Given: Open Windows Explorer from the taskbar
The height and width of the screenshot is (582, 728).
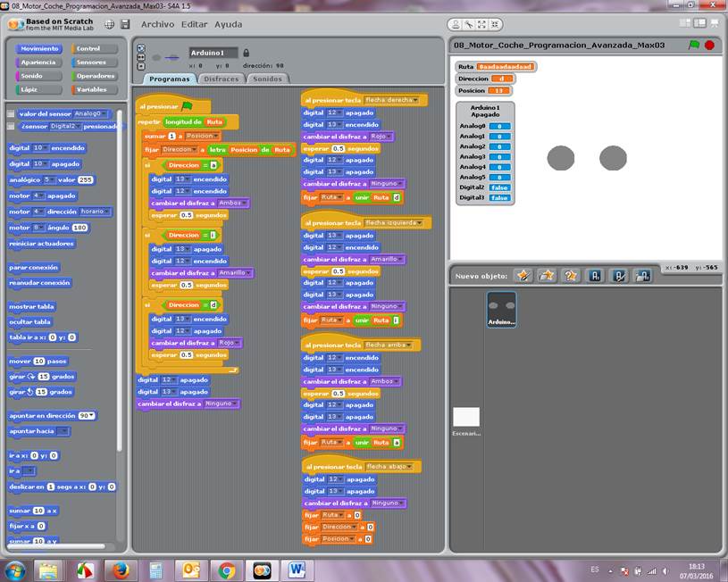Looking at the screenshot, I should click(48, 570).
